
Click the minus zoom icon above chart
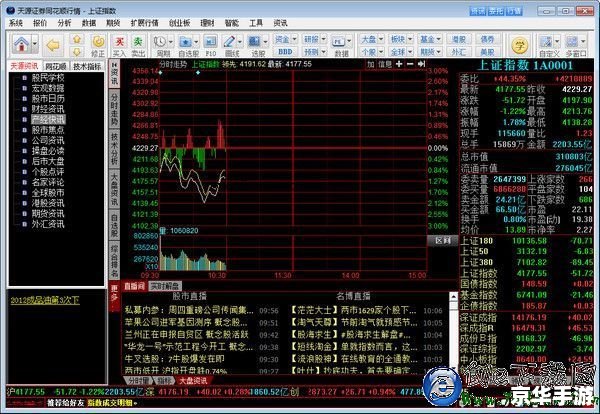click(410, 64)
